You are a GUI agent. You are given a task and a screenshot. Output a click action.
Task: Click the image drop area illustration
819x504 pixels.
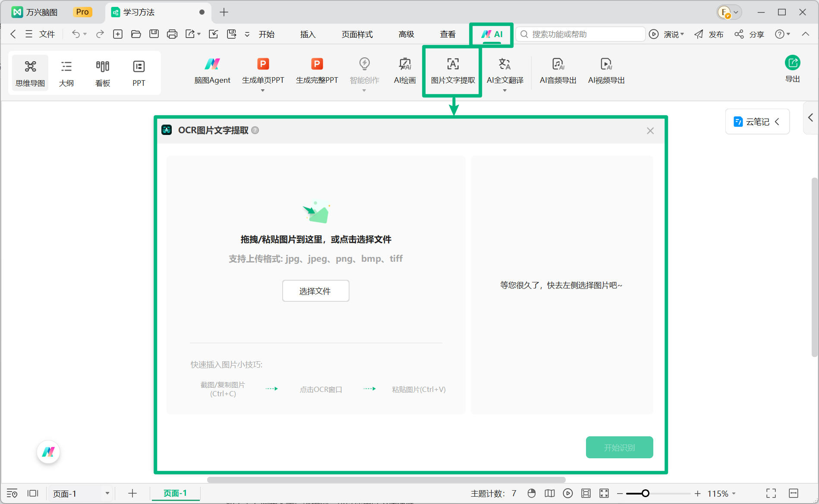pos(316,212)
